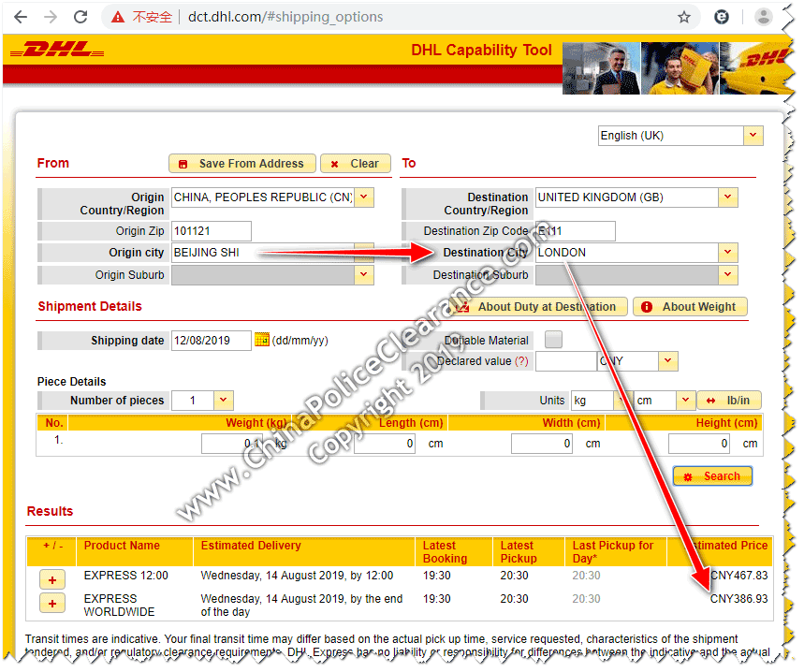The width and height of the screenshot is (804, 672).
Task: Open the cm dimension units dropdown
Action: pos(685,401)
